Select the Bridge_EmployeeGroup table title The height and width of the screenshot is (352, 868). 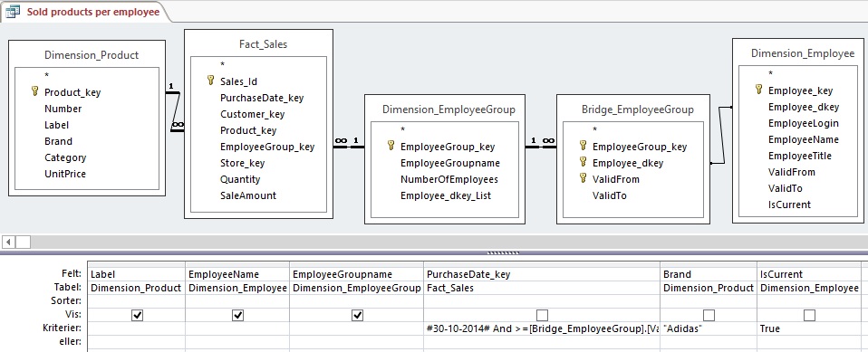tap(638, 109)
